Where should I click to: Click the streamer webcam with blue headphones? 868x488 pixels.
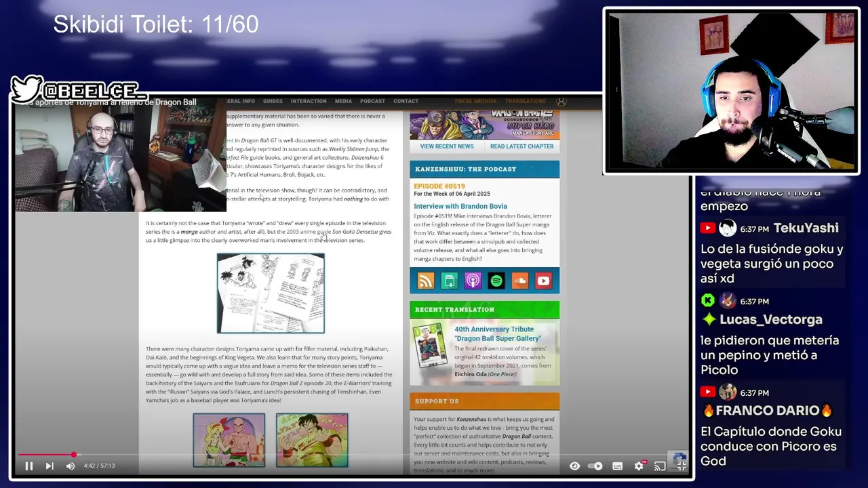point(730,91)
